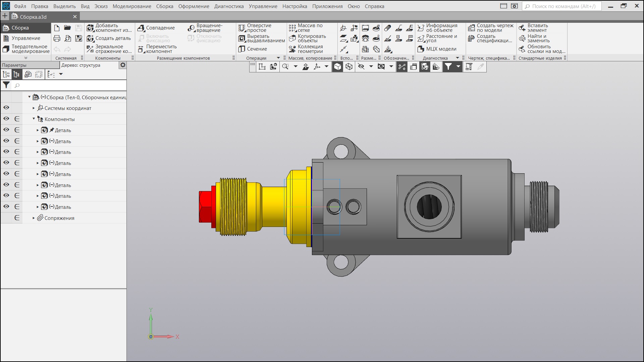
Task: Select Вращение-вращение mate
Action: 205,28
